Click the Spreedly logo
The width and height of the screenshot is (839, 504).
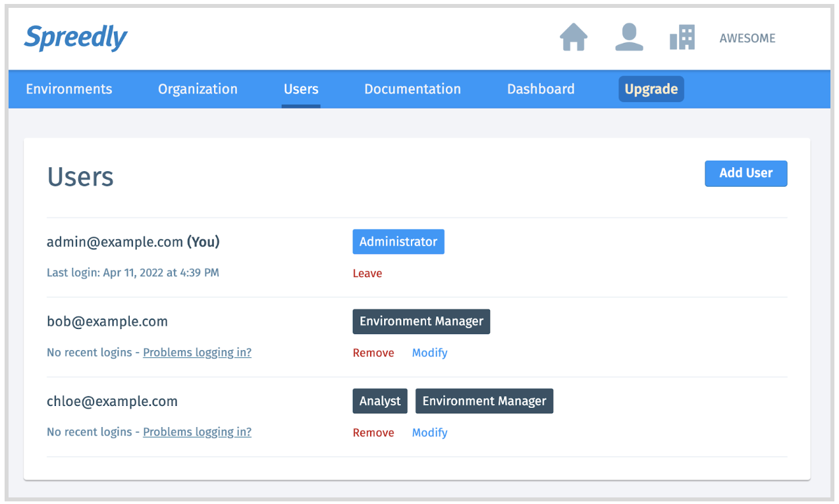point(76,38)
